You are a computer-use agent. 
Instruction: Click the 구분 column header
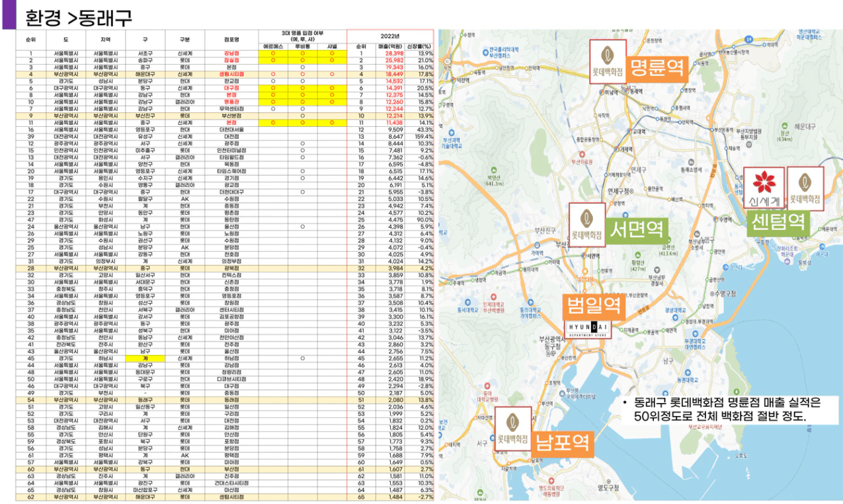tap(185, 40)
